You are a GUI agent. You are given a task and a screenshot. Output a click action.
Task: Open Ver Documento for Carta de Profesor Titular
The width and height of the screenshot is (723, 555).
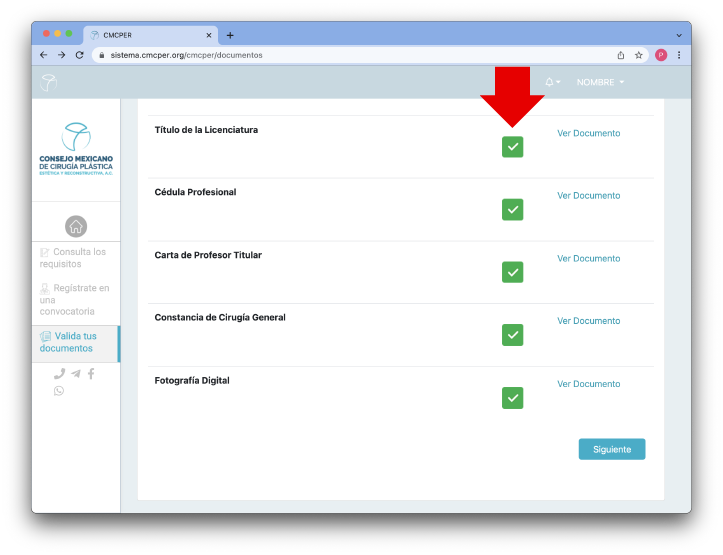tap(588, 258)
